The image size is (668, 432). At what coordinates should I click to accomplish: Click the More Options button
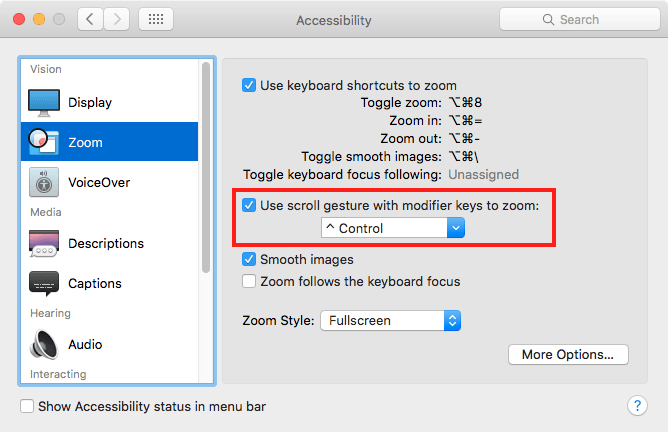[568, 355]
